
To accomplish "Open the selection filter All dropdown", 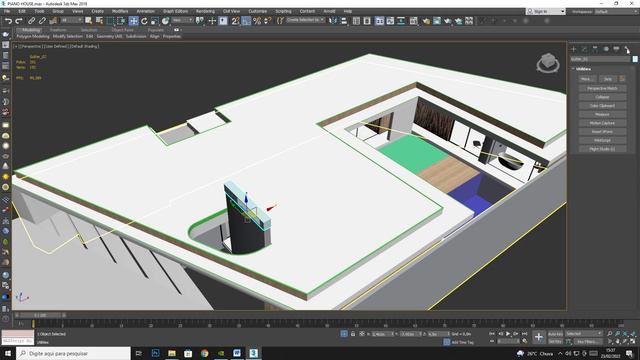I will (71, 20).
